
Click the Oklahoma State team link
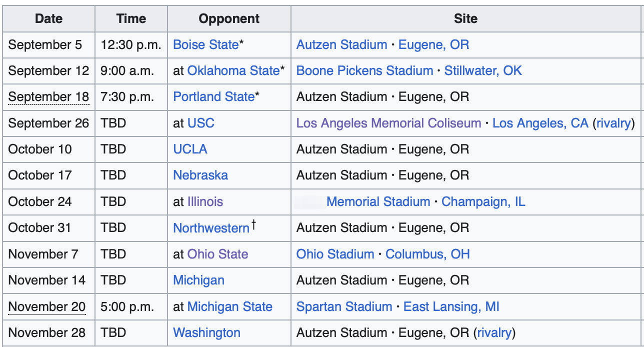[x=233, y=70]
